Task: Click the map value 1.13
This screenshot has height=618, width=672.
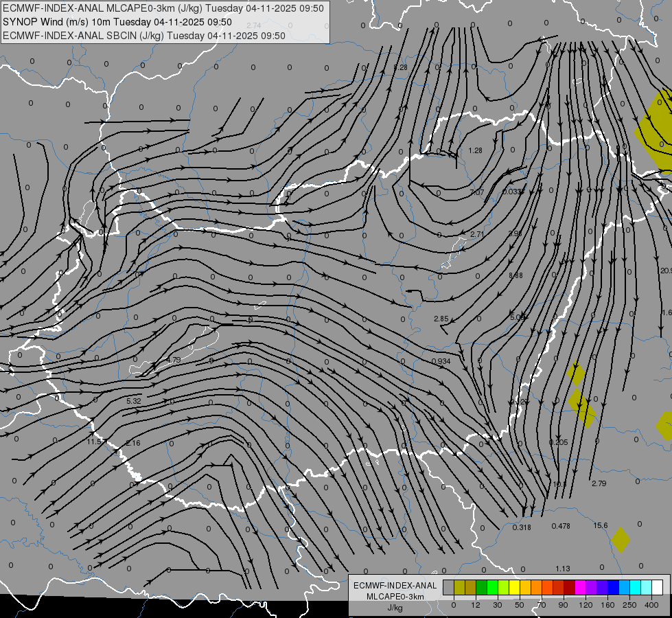Action: pos(563,569)
